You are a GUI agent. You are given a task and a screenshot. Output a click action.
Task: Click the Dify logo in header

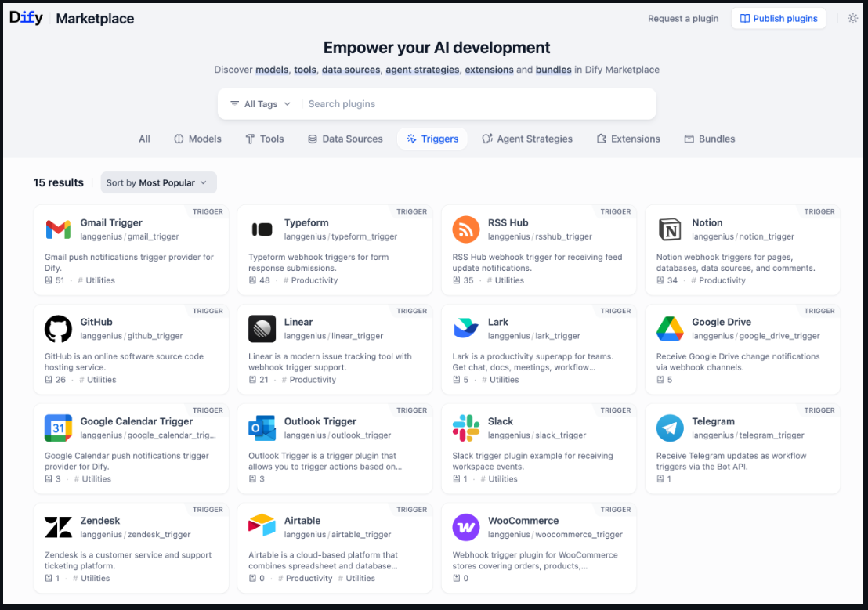click(x=26, y=18)
